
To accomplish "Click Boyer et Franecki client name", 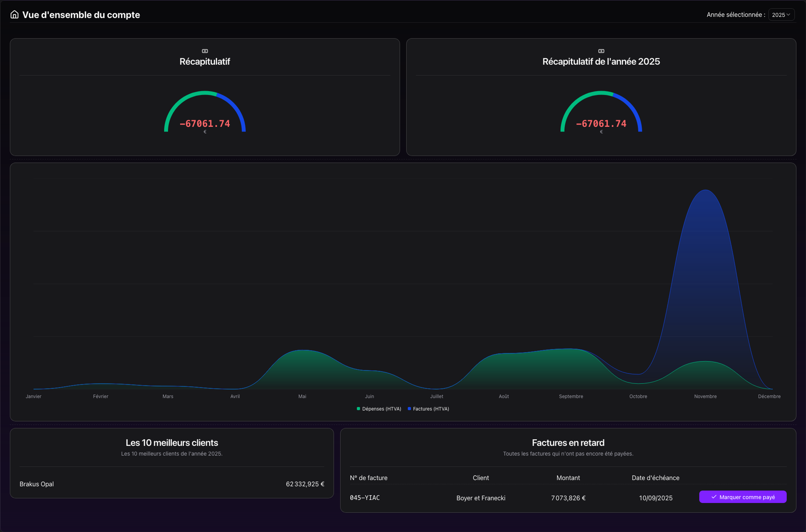I will pyautogui.click(x=481, y=498).
